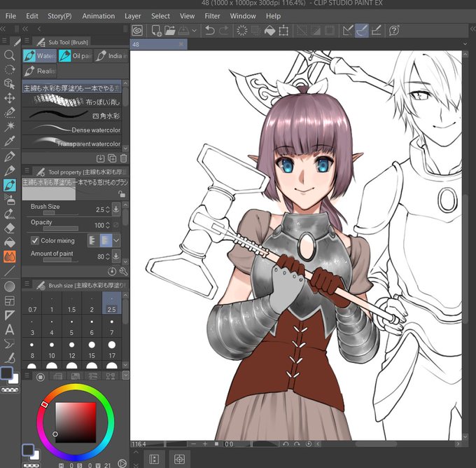This screenshot has height=468, width=476.
Task: Open Amount of paint dynamics button
Action: [116, 256]
